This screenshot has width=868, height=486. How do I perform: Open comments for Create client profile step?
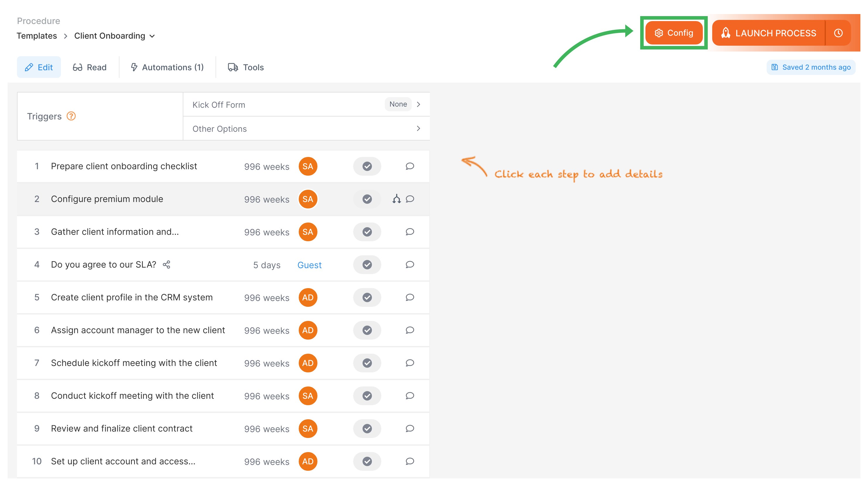click(410, 297)
